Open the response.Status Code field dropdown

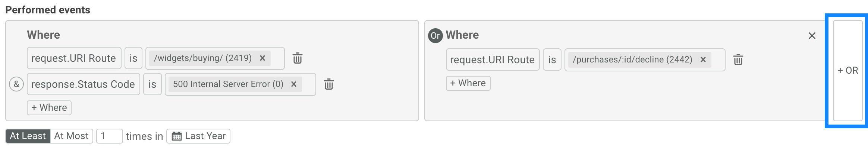click(x=84, y=84)
